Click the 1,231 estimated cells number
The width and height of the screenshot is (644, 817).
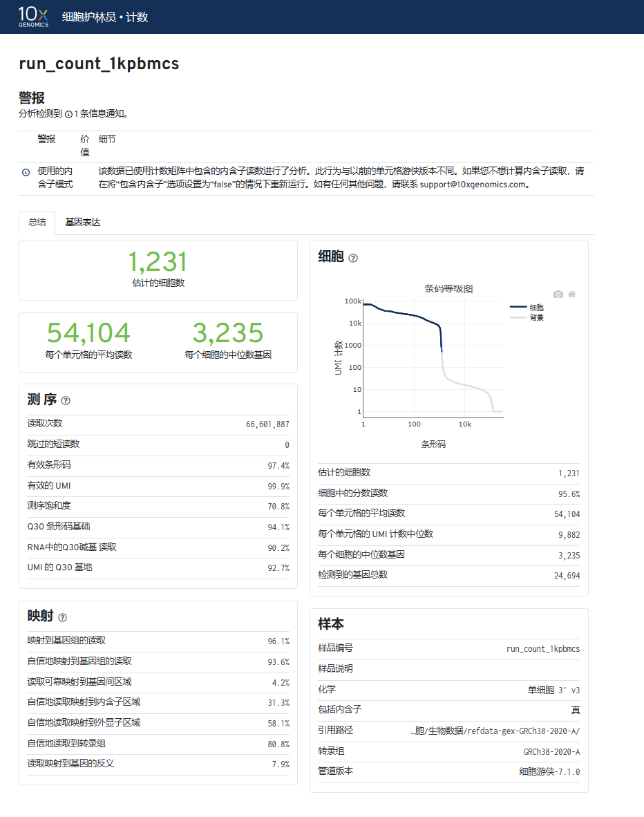(158, 263)
